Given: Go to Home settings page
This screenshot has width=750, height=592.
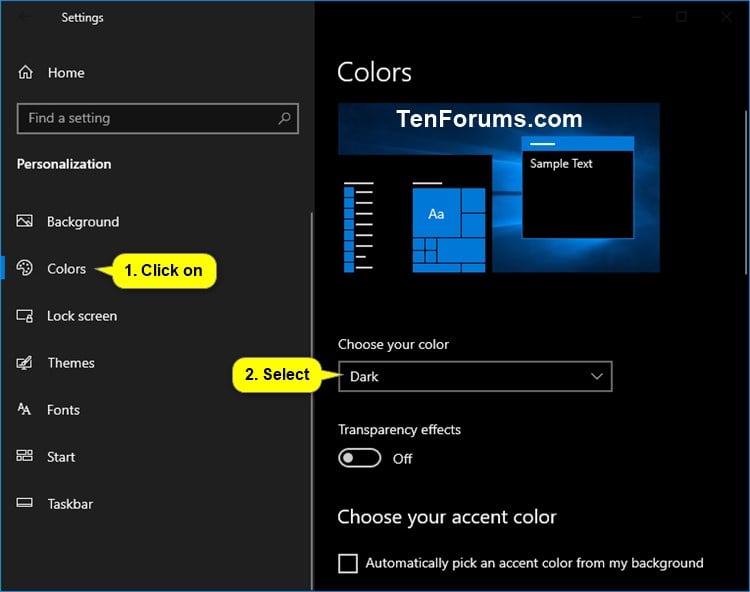Looking at the screenshot, I should (x=66, y=73).
